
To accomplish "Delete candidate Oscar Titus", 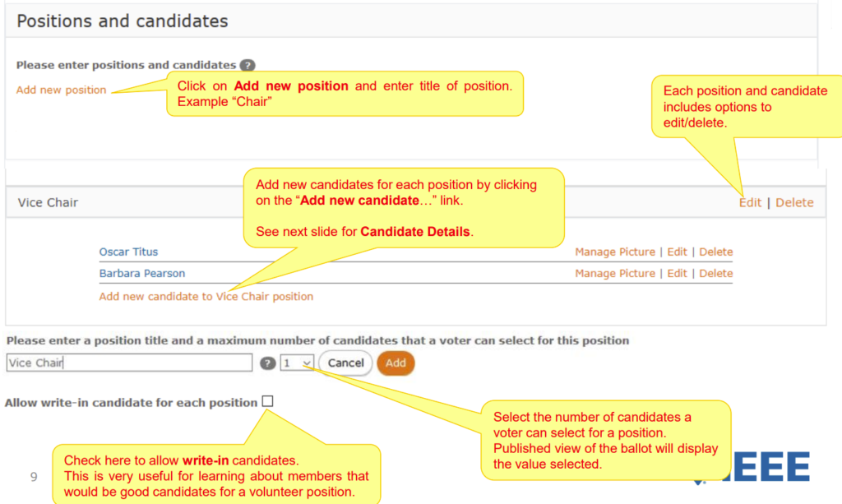I will coord(718,252).
